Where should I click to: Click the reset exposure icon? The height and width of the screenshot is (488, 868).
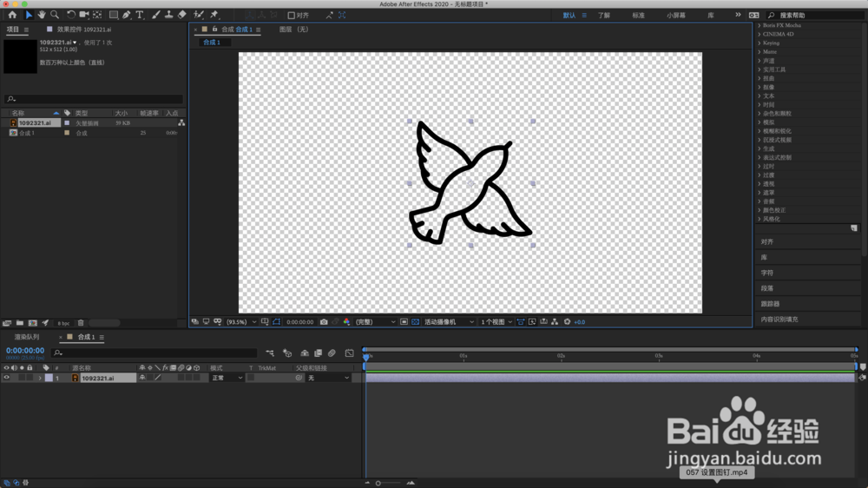(567, 322)
